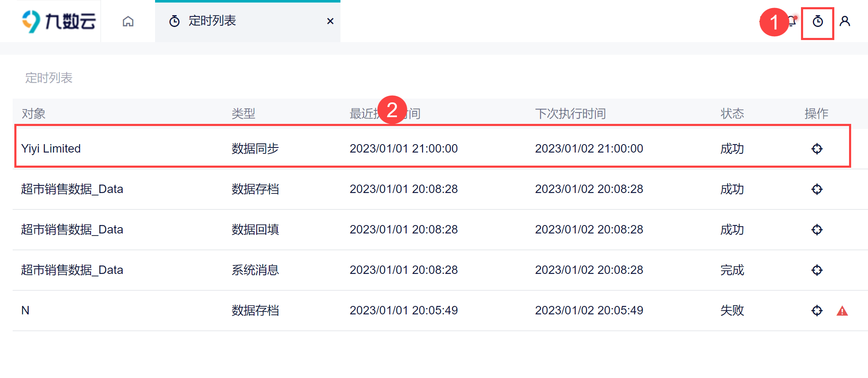The image size is (868, 378).
Task: Click the 下次执行时间 column header
Action: (571, 113)
